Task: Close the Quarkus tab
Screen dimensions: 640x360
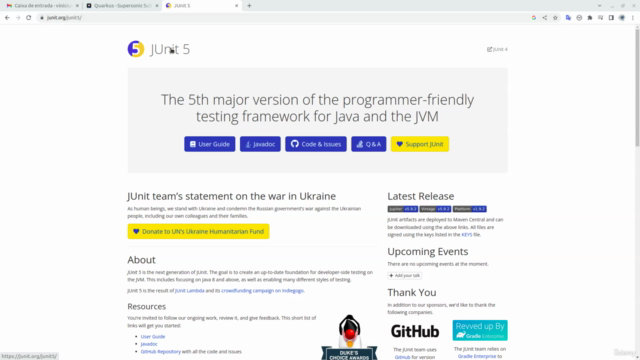Action: pyautogui.click(x=157, y=6)
